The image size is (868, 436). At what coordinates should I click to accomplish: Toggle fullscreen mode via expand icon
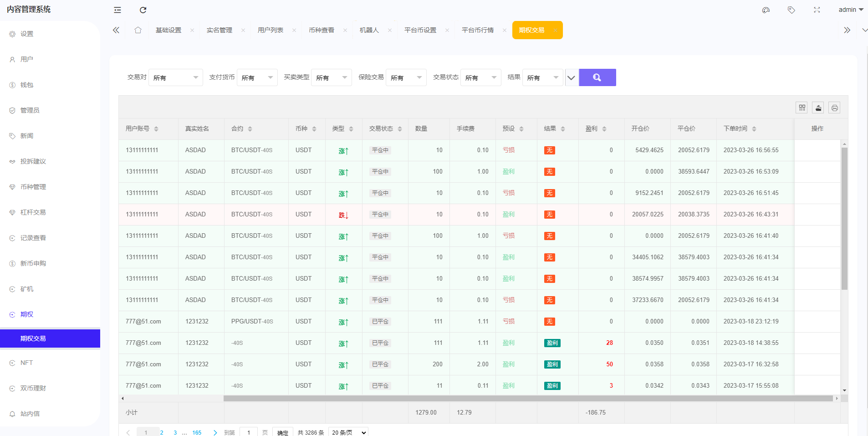(x=817, y=10)
